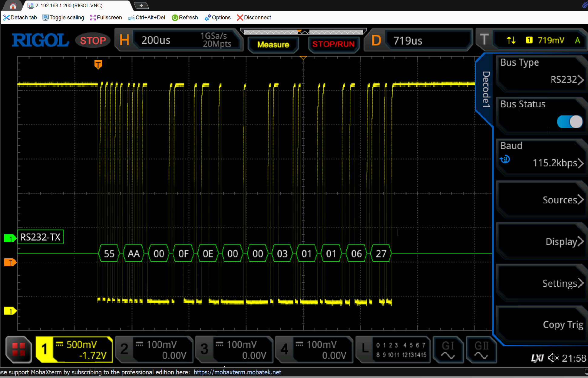Click the GI waveform generator icon
This screenshot has height=378, width=588.
[448, 349]
